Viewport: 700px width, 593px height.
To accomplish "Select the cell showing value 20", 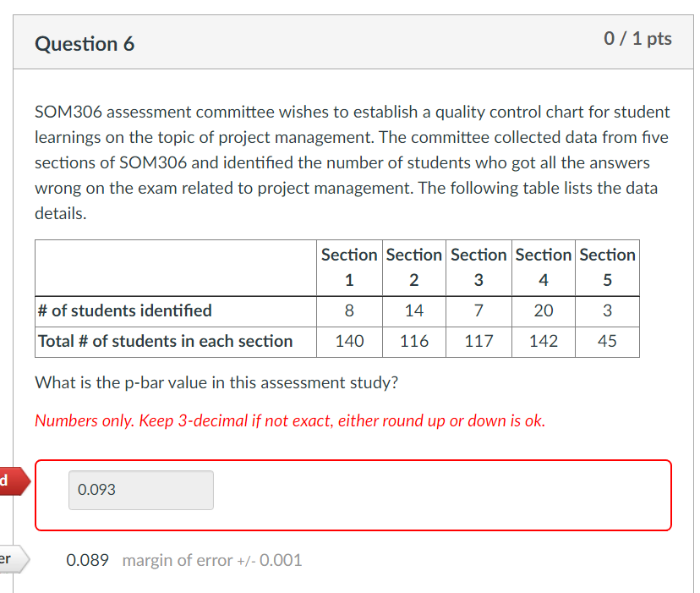I will point(543,310).
